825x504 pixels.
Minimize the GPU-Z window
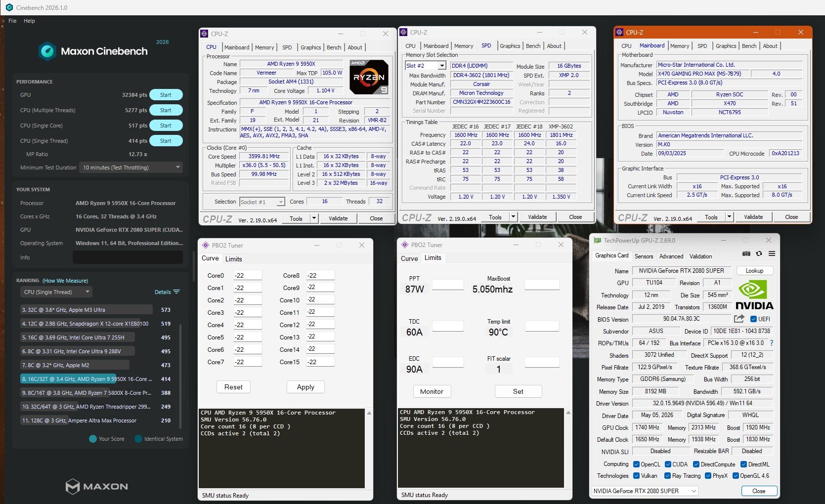pos(724,240)
